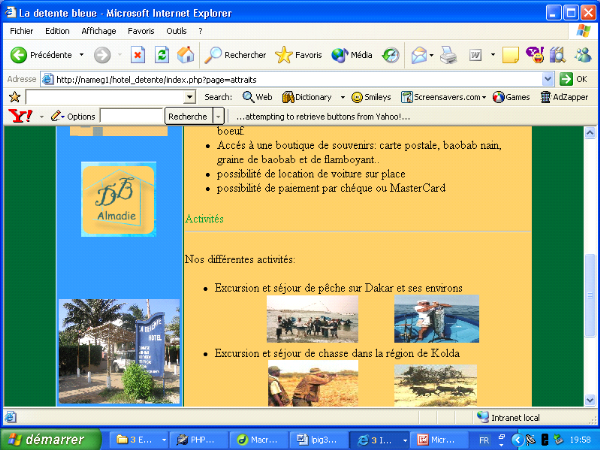Viewport: 600px width, 450px height.
Task: Expand the search toolbar combo box
Action: [x=190, y=97]
